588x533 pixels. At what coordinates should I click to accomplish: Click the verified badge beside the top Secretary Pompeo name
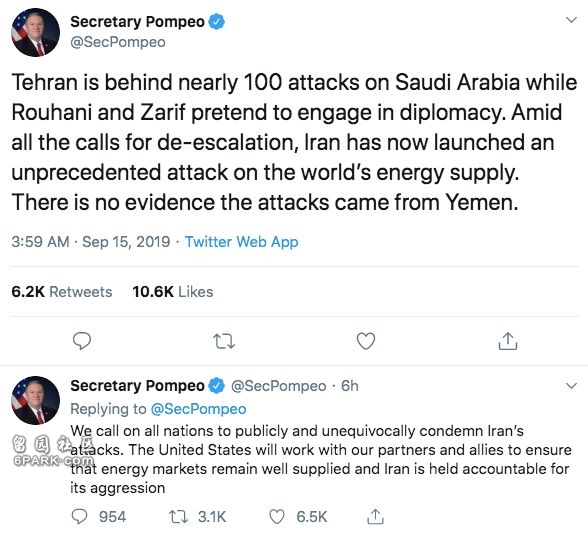pyautogui.click(x=216, y=21)
